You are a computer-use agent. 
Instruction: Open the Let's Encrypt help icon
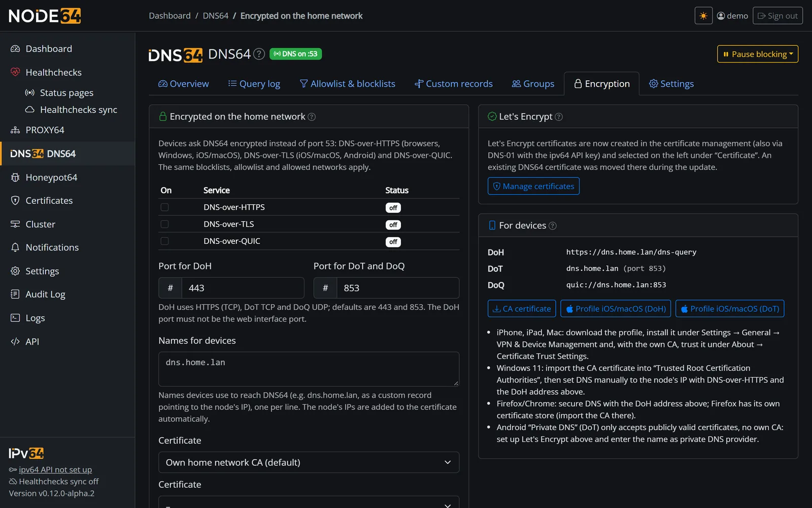559,117
